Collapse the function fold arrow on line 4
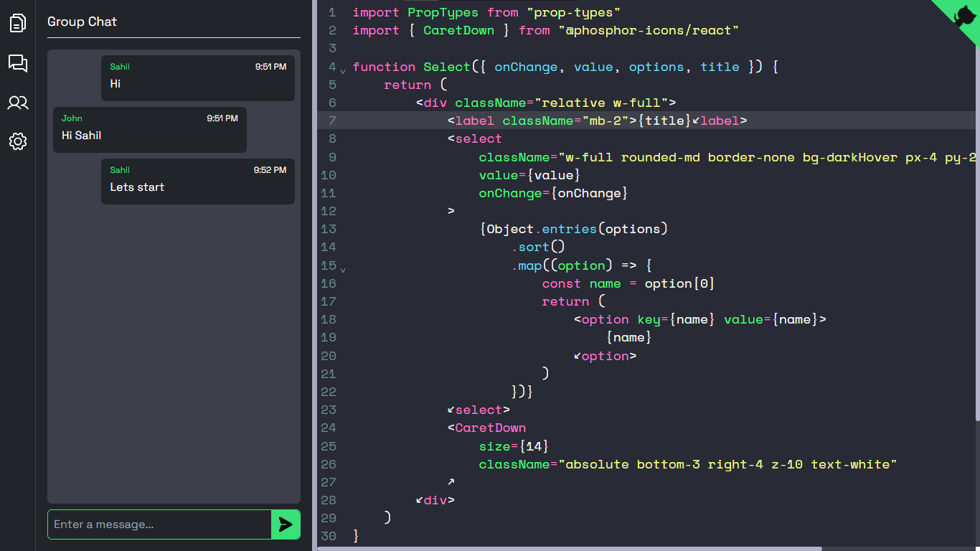The image size is (980, 551). [343, 70]
